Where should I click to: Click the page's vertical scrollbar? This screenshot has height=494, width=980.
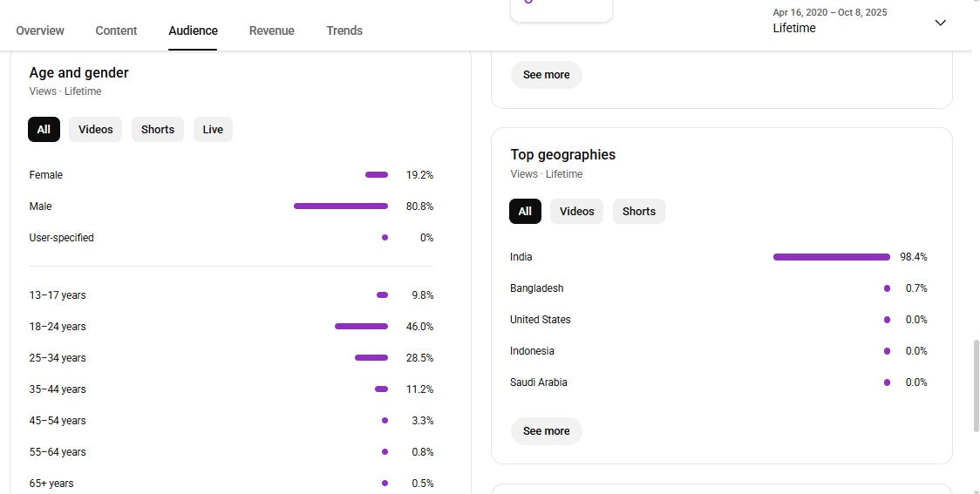[x=975, y=383]
